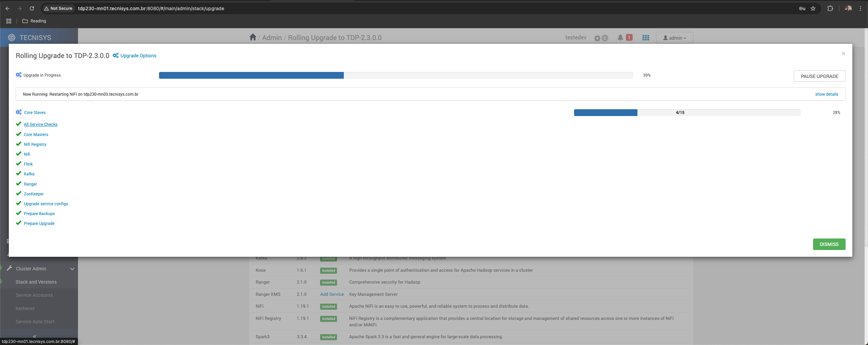Open Stack and Versions sidebar item
Viewport: 868px width, 345px height.
coord(36,282)
